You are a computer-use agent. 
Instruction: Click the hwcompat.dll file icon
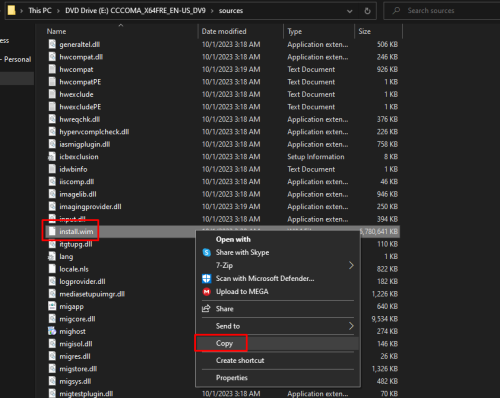(x=52, y=57)
